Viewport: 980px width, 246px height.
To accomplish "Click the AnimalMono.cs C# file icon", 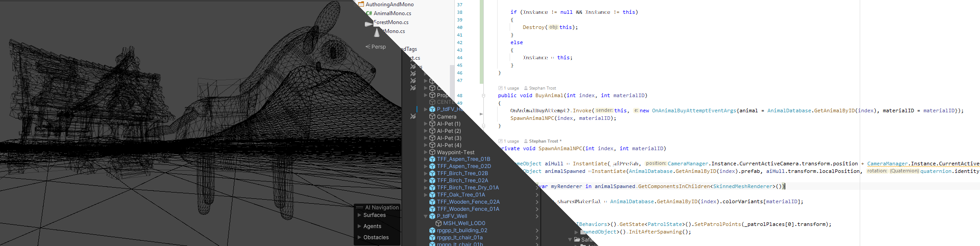I will pyautogui.click(x=369, y=13).
